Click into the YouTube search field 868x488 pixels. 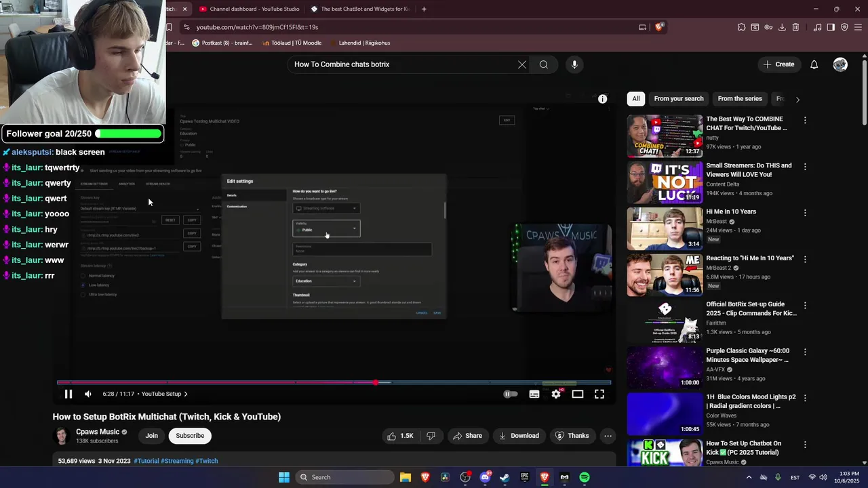pos(403,64)
